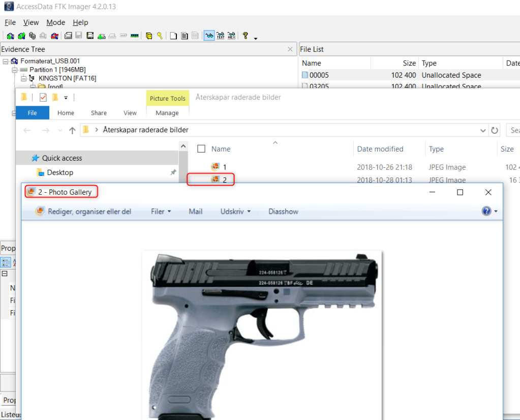
Task: Collapse the Partition 1 [1946MB] tree node
Action: [x=14, y=70]
